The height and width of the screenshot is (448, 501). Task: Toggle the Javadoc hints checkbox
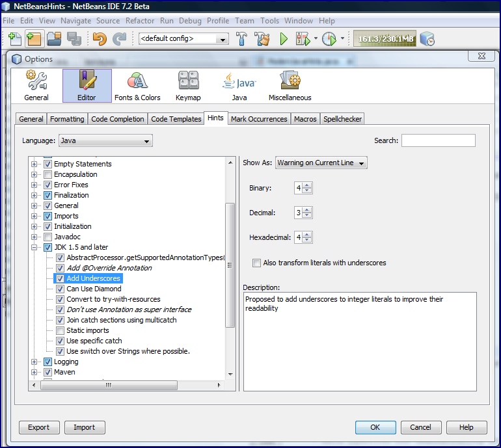tap(48, 237)
